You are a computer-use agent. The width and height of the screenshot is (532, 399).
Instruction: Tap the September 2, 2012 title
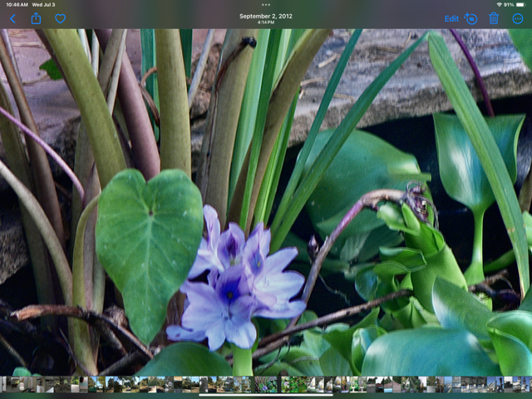coord(266,16)
